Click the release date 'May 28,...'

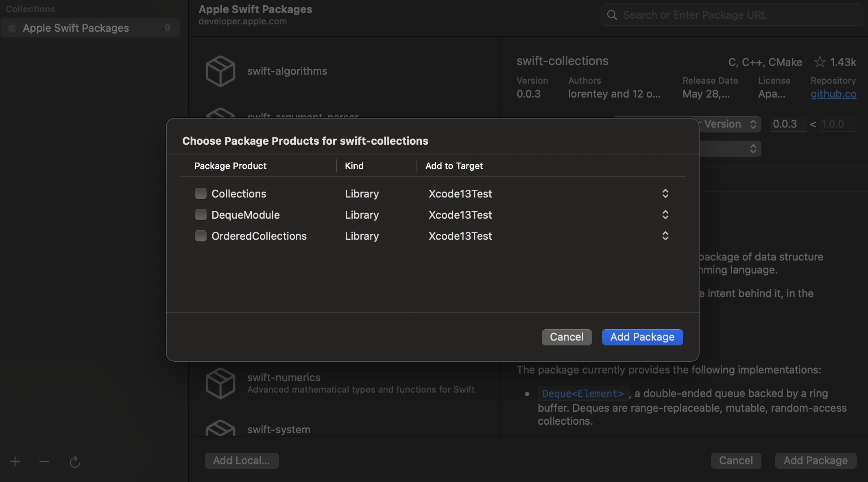[x=706, y=94]
